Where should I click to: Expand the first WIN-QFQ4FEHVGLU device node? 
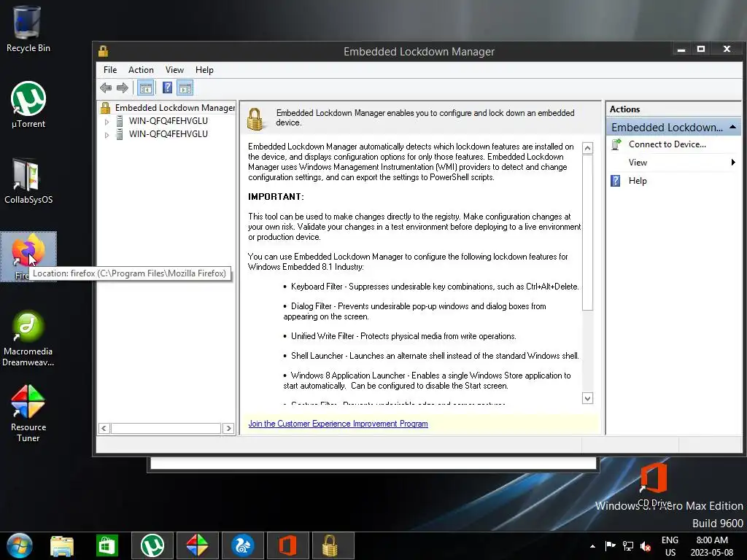[107, 122]
